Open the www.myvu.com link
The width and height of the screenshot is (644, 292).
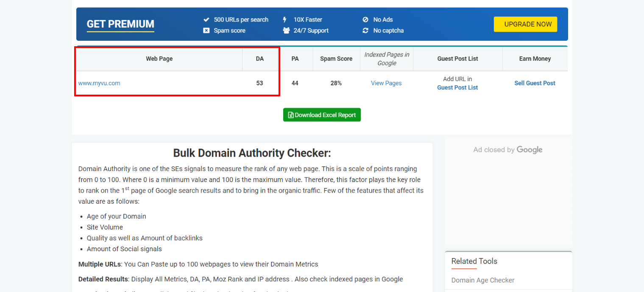pyautogui.click(x=99, y=83)
